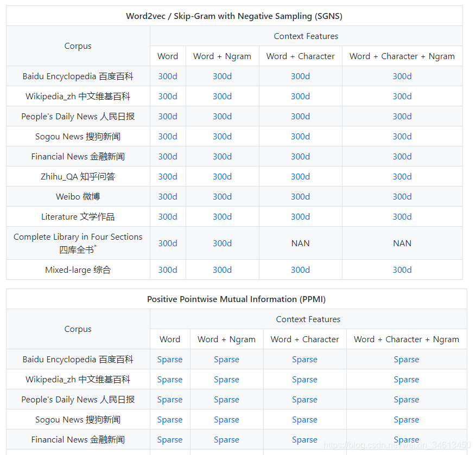
Task: Open SGNS Baidu Encyclopedia Word + Character 300d
Action: [301, 76]
